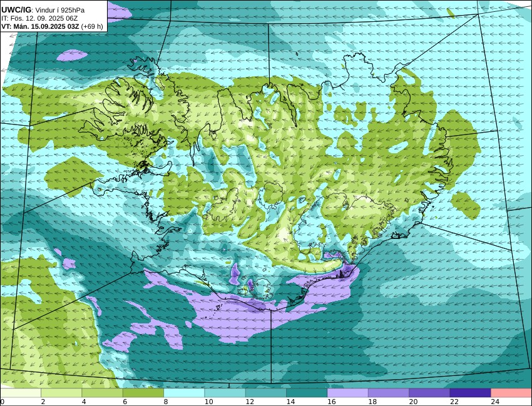Click the cyan 10–12 legend swatch
This screenshot has height=406, width=532.
225,393
